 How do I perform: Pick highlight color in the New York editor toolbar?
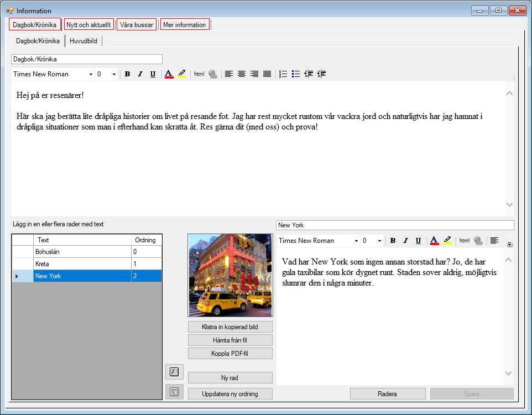pos(447,241)
